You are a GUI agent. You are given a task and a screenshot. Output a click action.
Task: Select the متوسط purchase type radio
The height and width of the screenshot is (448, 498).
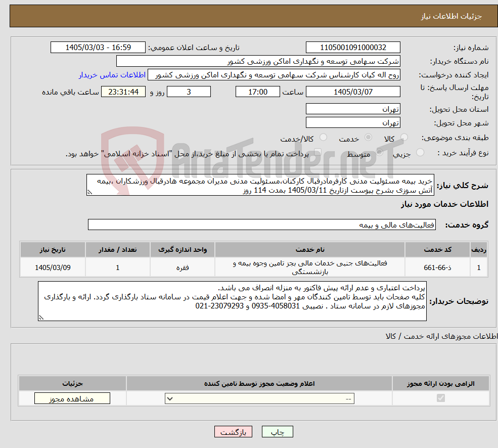[x=380, y=153]
